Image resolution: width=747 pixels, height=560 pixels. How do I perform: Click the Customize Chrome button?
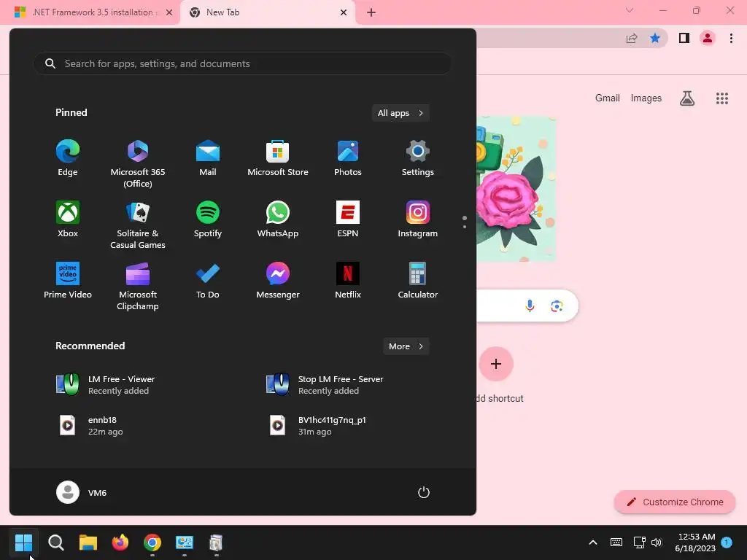(675, 502)
